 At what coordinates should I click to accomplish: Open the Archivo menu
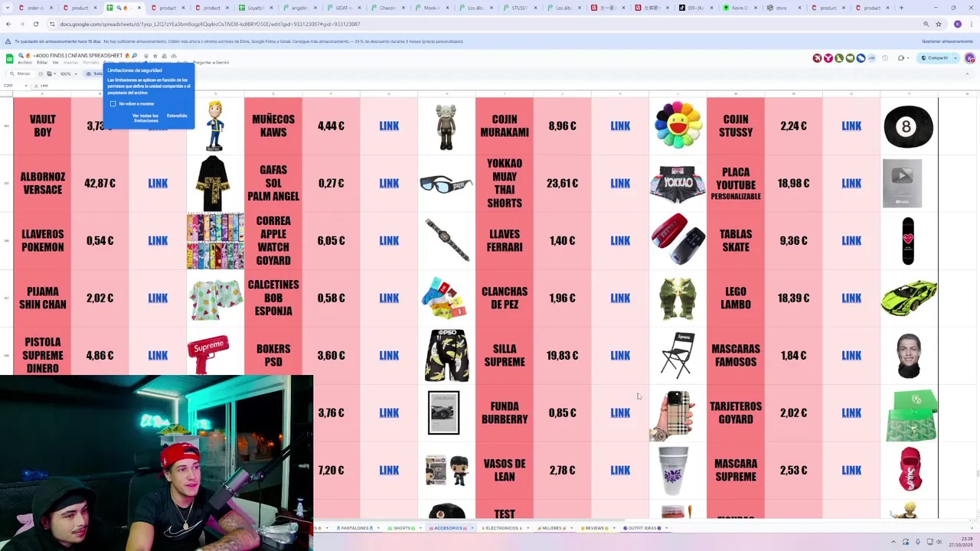click(24, 63)
